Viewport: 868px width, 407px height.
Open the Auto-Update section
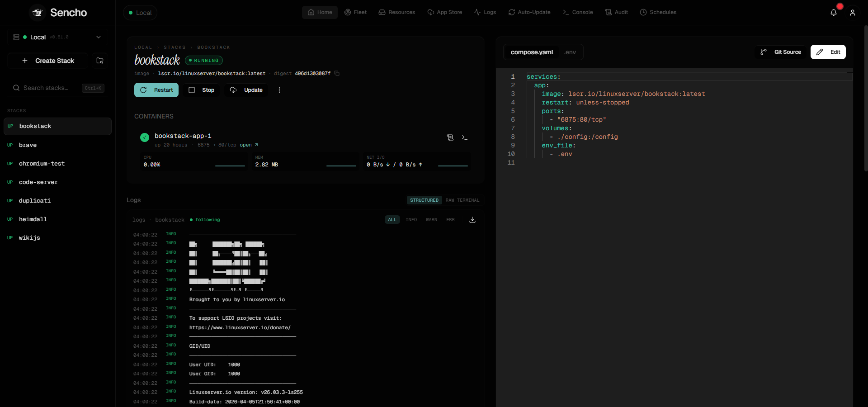[x=529, y=12]
